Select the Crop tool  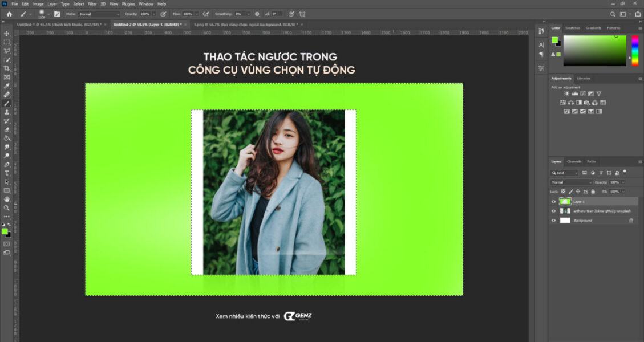[7, 68]
